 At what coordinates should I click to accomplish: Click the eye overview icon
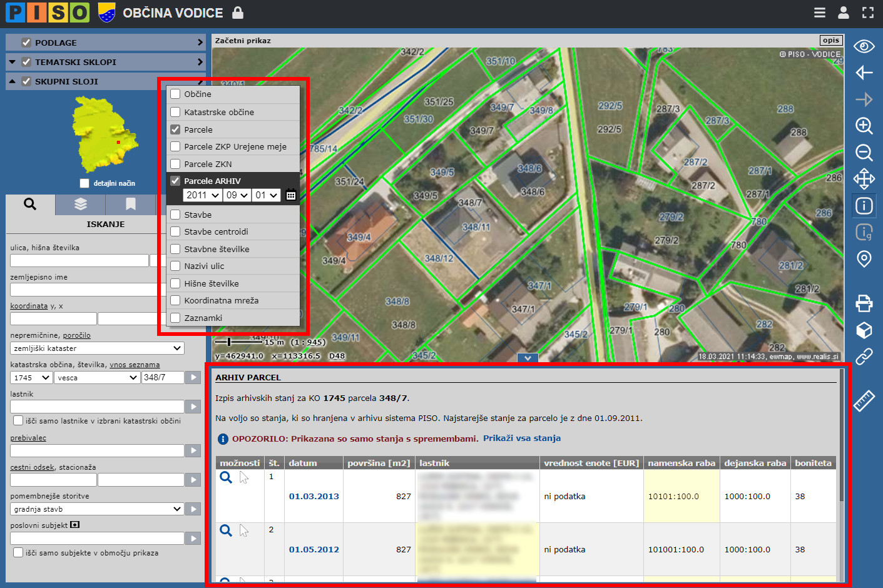(864, 46)
